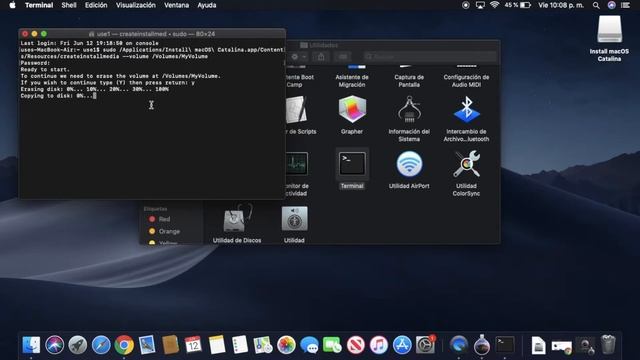Open the Edición menu
640x360 pixels.
point(96,5)
